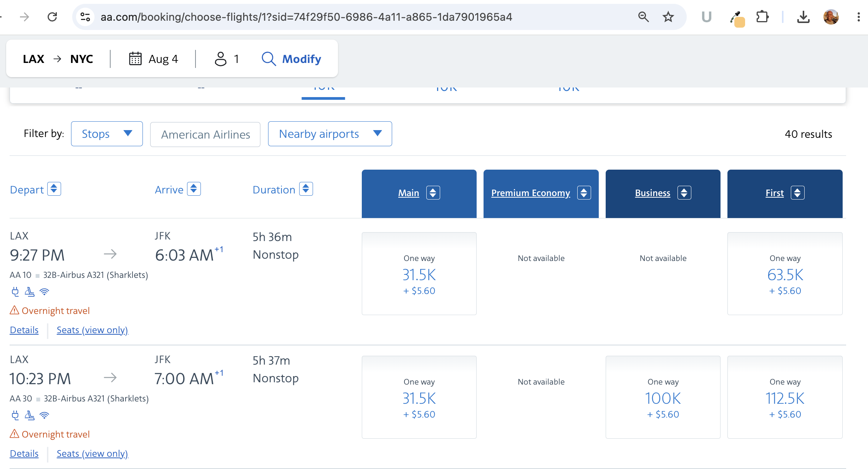This screenshot has width=868, height=469.
Task: Click the passenger icon beside 1
Action: 220,59
